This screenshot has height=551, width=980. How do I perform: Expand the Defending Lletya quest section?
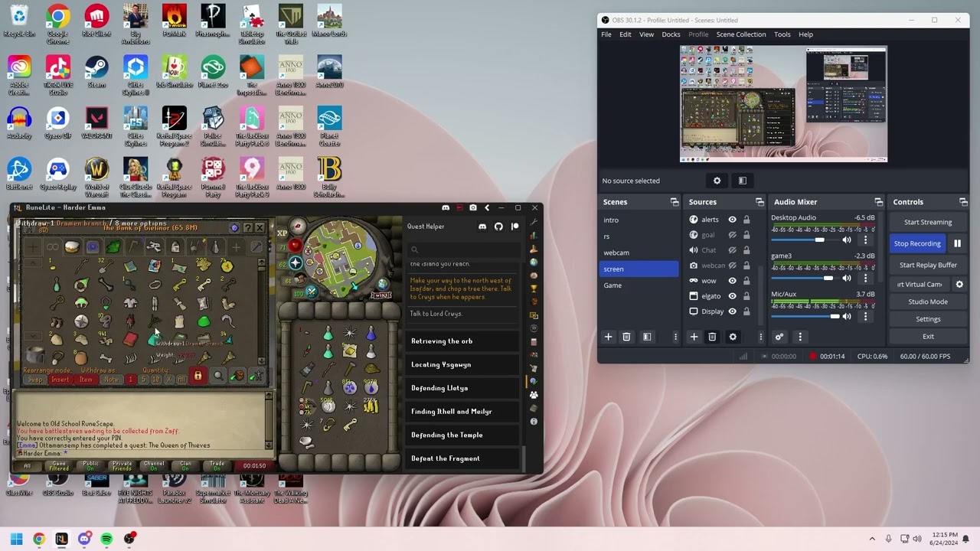[x=462, y=388]
